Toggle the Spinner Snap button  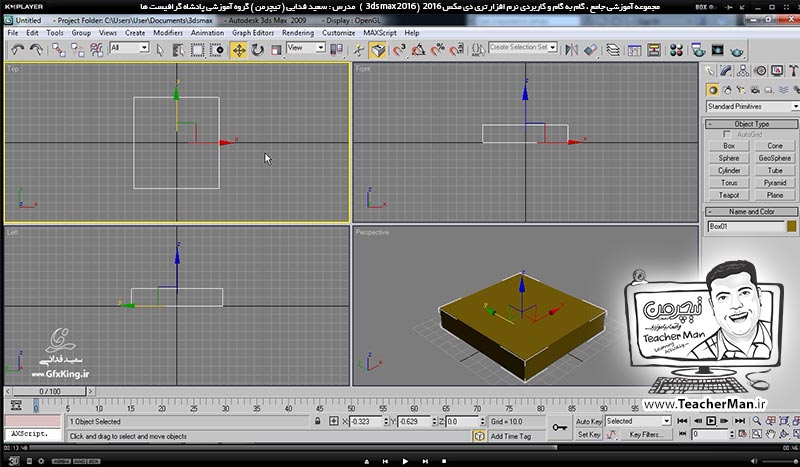coord(457,50)
